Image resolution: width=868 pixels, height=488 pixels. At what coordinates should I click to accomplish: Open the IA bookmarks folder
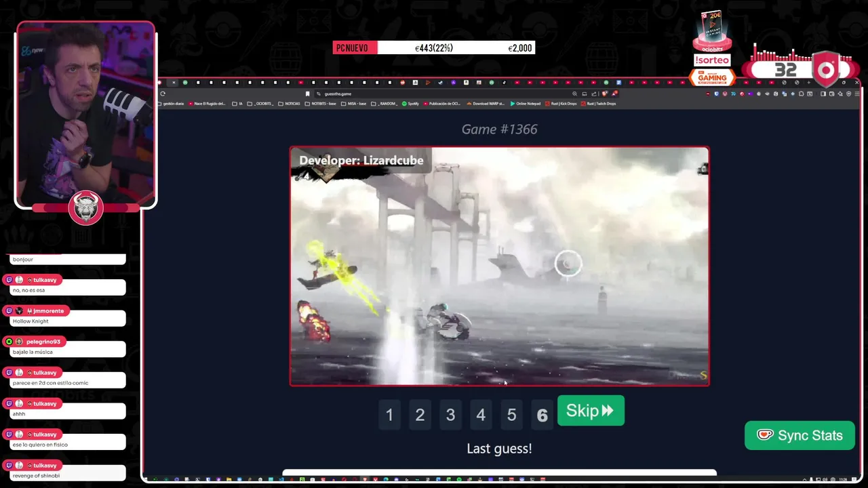point(237,104)
